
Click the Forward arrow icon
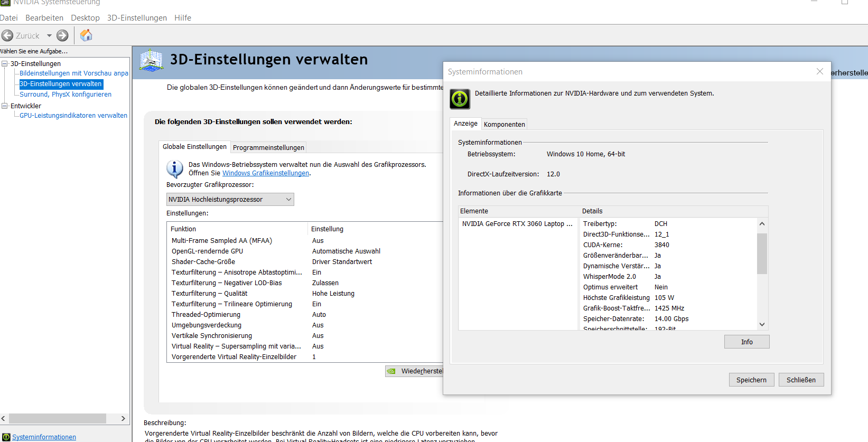62,35
